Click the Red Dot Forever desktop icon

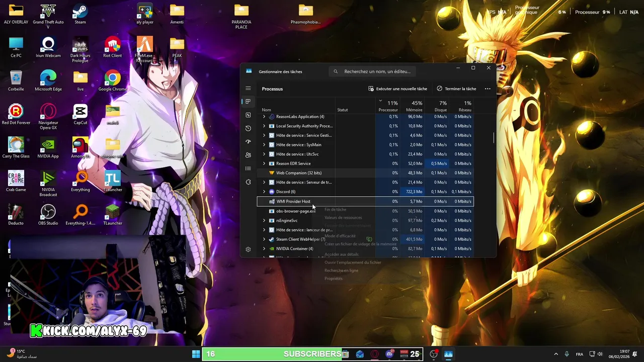[16, 115]
